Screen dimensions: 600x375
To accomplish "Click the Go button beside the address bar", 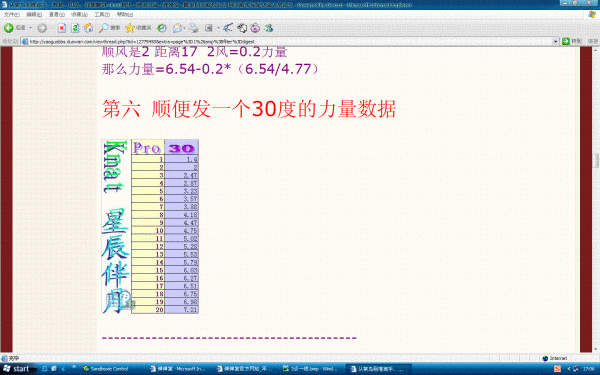I will (x=572, y=41).
